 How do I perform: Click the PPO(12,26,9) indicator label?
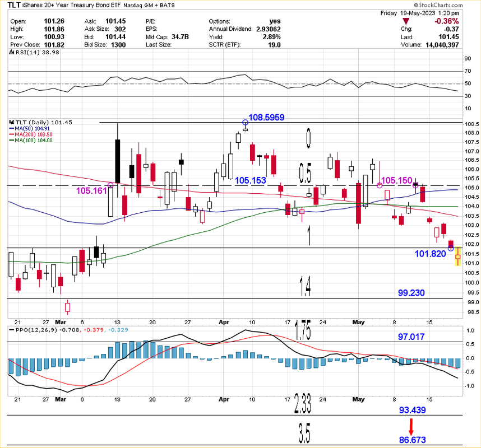tap(36, 330)
